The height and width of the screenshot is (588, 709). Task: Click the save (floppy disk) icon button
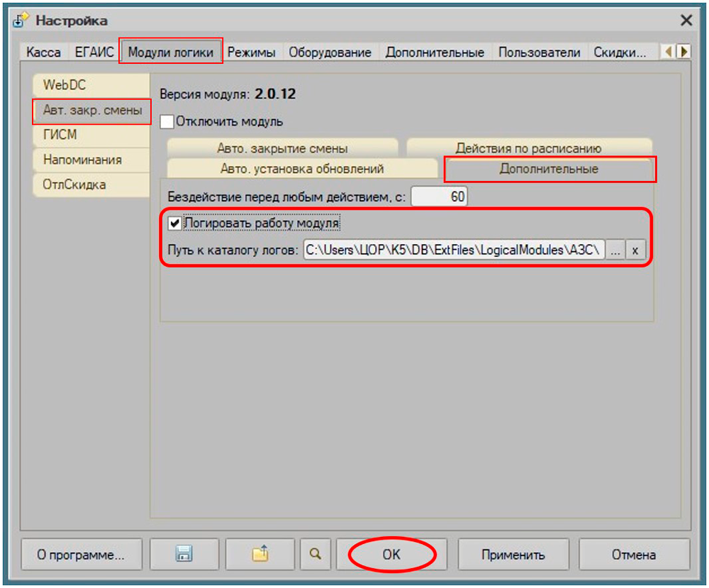pos(183,555)
